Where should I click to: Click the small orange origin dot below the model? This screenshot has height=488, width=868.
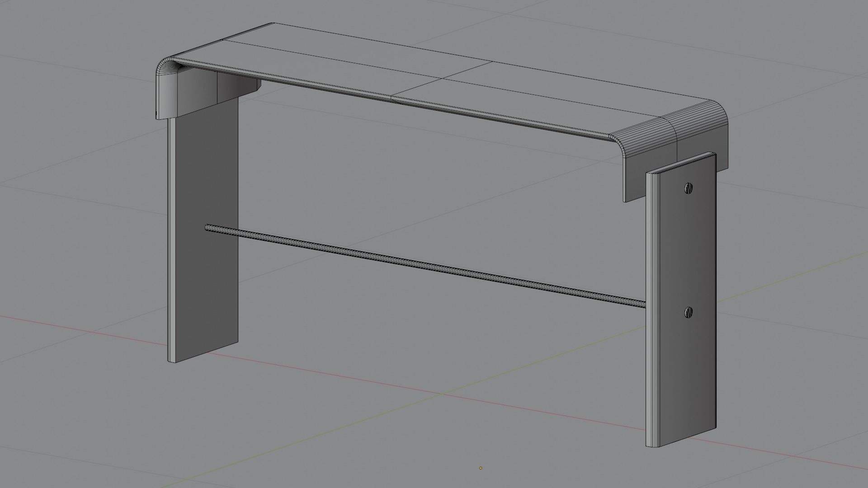tap(481, 468)
